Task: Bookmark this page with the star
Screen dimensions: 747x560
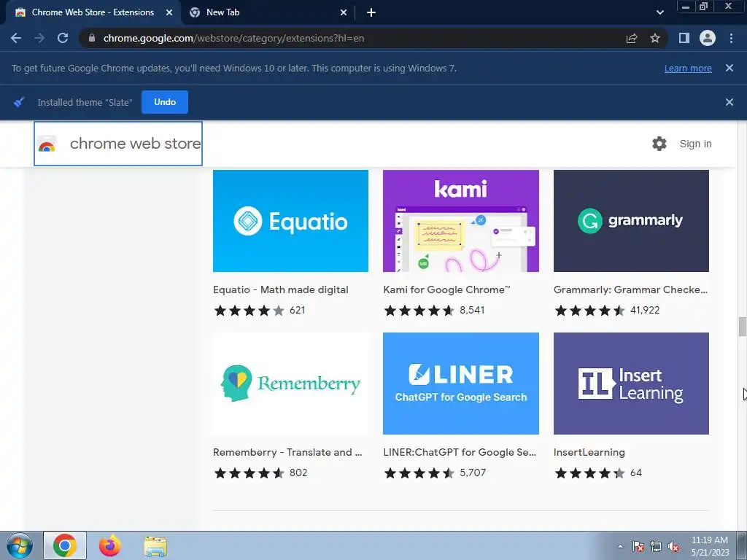Action: click(655, 38)
